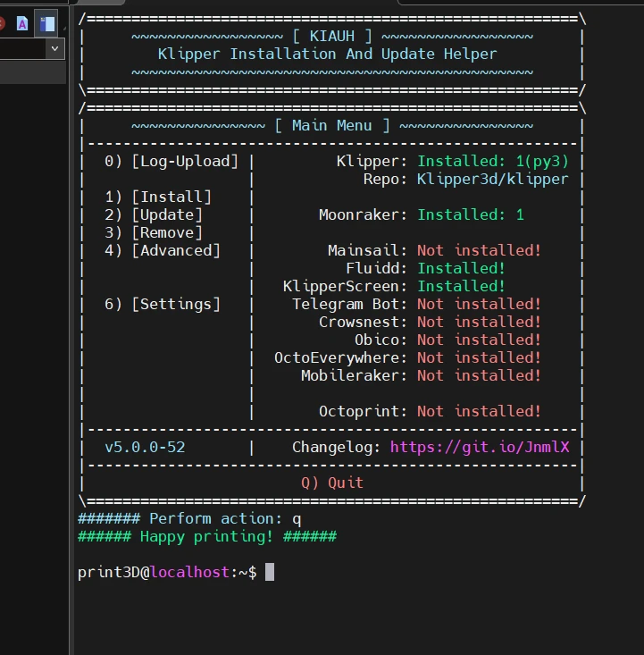Click the Klipper 'Installed: 1(py3)' status

point(493,161)
